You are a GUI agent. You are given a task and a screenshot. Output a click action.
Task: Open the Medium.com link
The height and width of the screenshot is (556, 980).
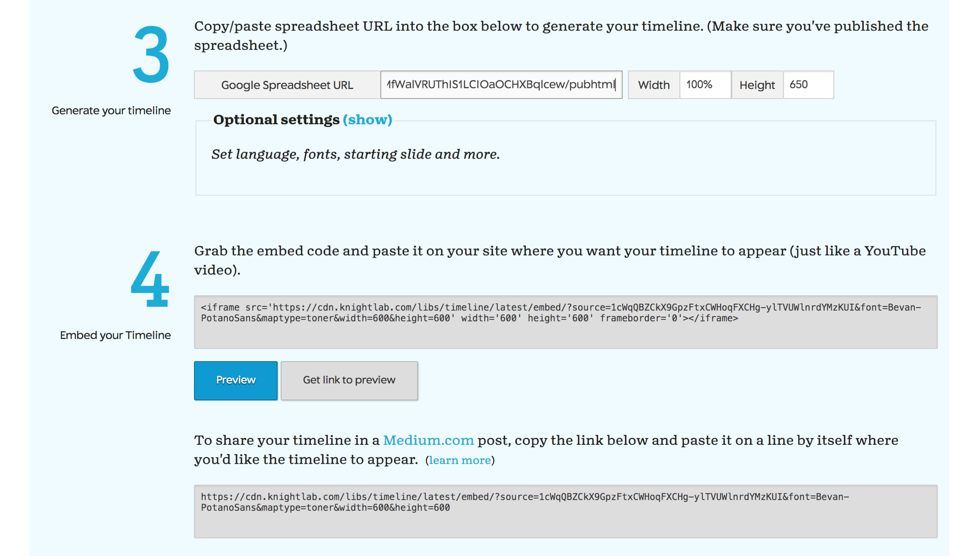coord(428,440)
